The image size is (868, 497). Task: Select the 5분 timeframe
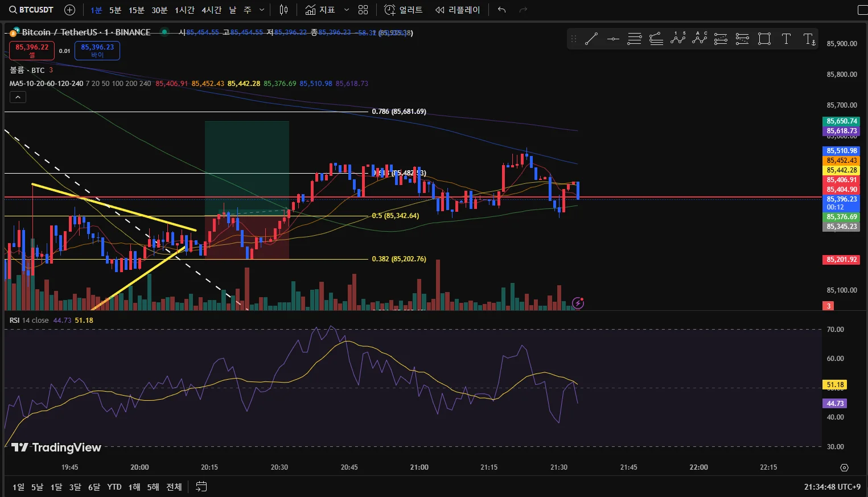pyautogui.click(x=115, y=10)
